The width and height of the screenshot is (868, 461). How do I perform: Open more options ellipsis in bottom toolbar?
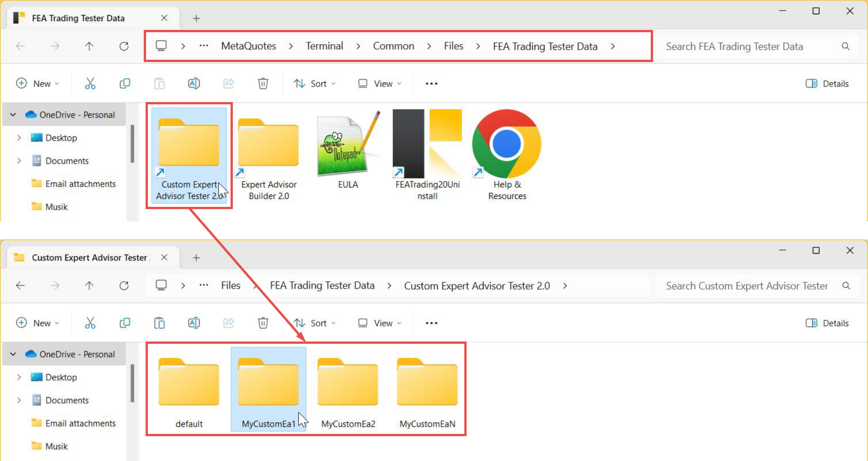click(x=431, y=323)
